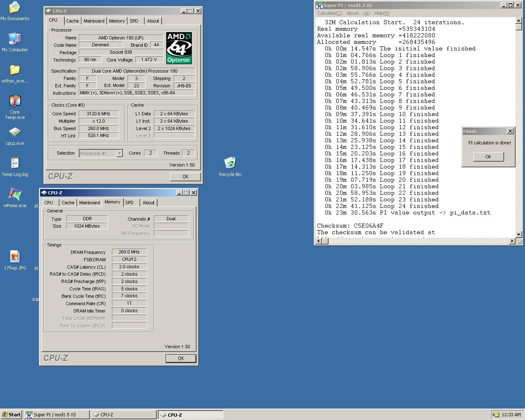Screen dimensions: 525x420
Task: Click the Command Rate value 1T
Action: coord(129,303)
